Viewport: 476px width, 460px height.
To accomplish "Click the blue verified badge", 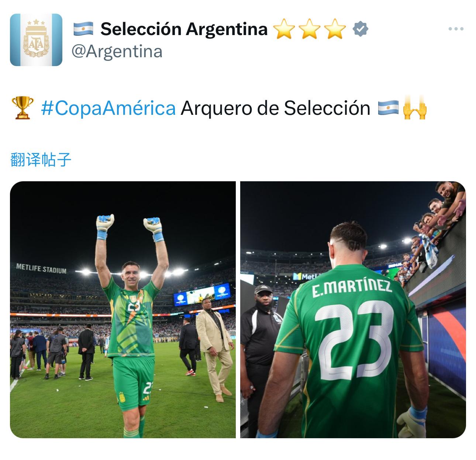I will 361,29.
